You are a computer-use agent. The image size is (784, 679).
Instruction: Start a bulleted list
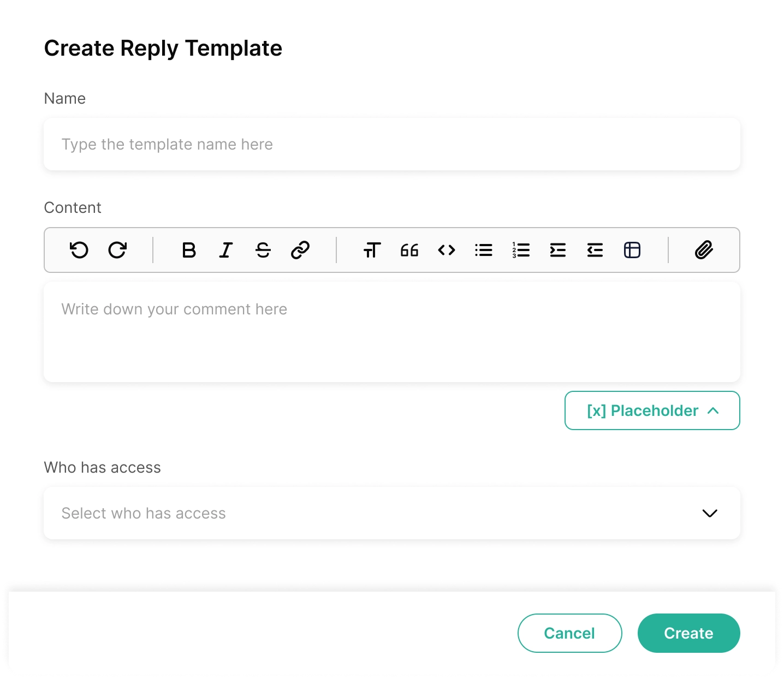point(484,250)
